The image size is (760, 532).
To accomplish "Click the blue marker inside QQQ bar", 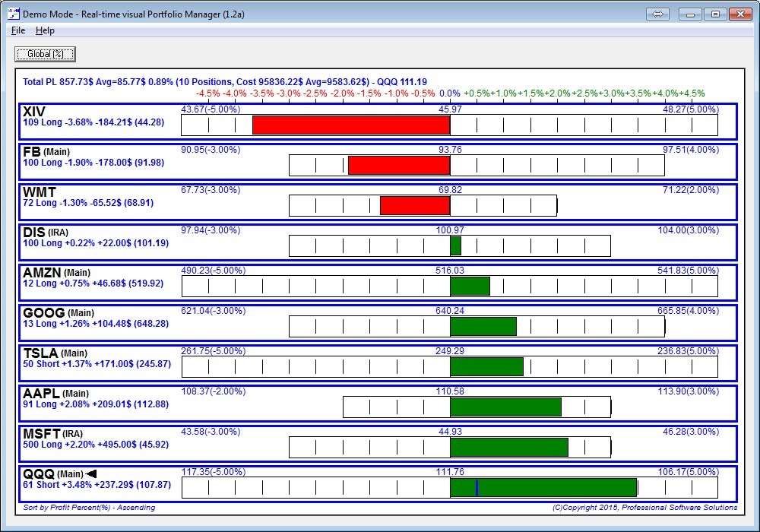I will click(x=477, y=487).
